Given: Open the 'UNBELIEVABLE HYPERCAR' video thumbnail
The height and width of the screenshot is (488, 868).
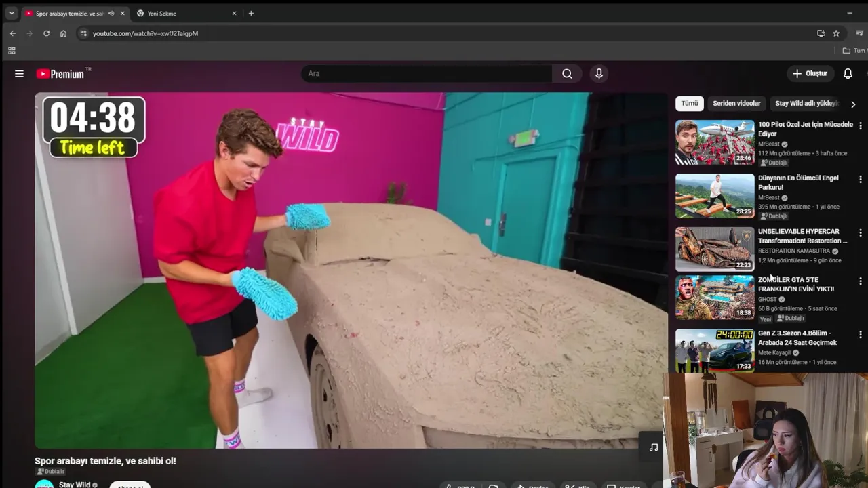Looking at the screenshot, I should [715, 249].
